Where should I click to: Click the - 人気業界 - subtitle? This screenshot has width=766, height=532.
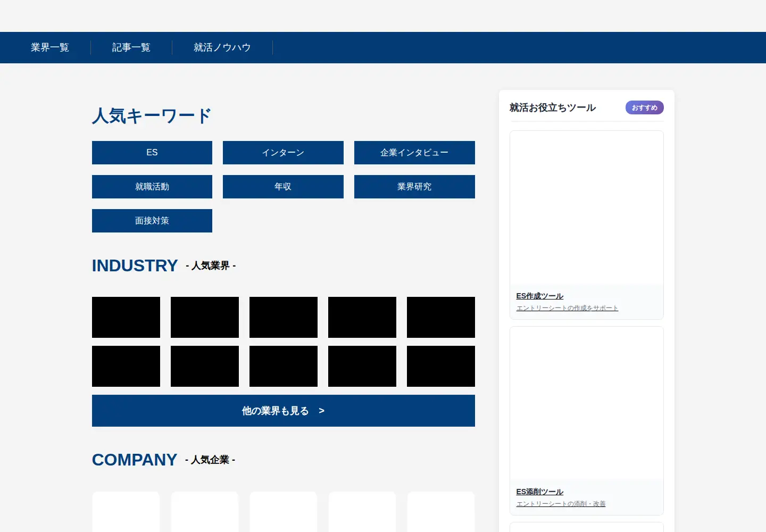[211, 265]
